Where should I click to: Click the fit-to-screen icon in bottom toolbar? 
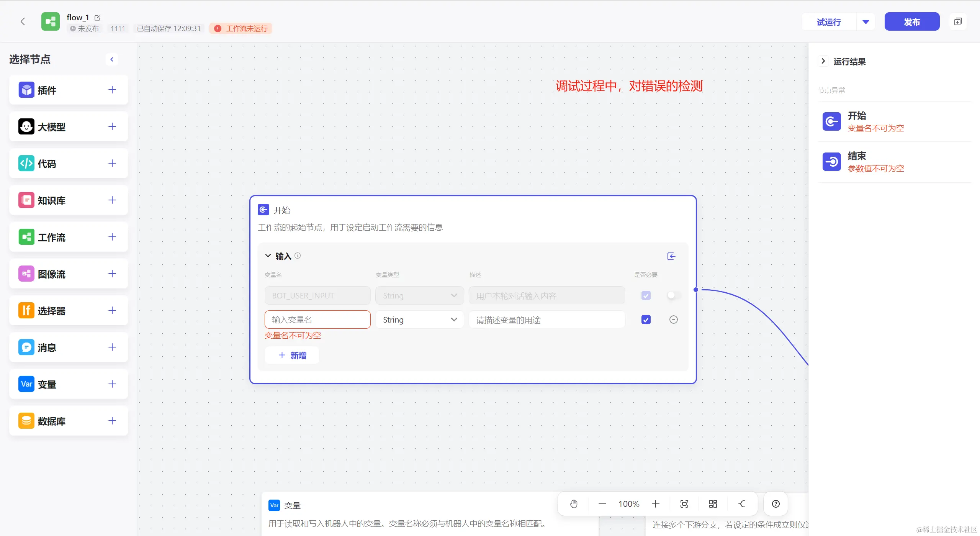(x=684, y=504)
